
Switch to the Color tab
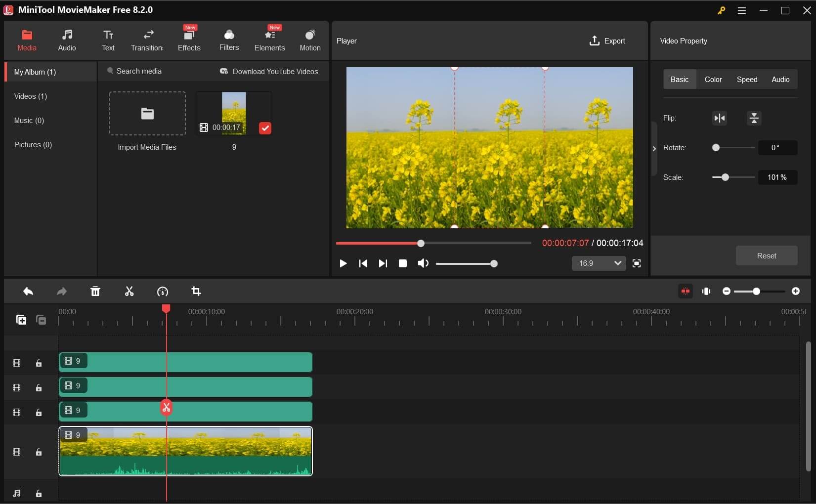(x=713, y=80)
